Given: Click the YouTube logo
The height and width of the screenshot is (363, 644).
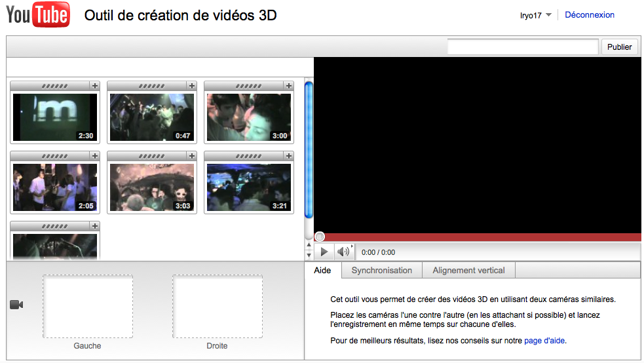Looking at the screenshot, I should [38, 15].
